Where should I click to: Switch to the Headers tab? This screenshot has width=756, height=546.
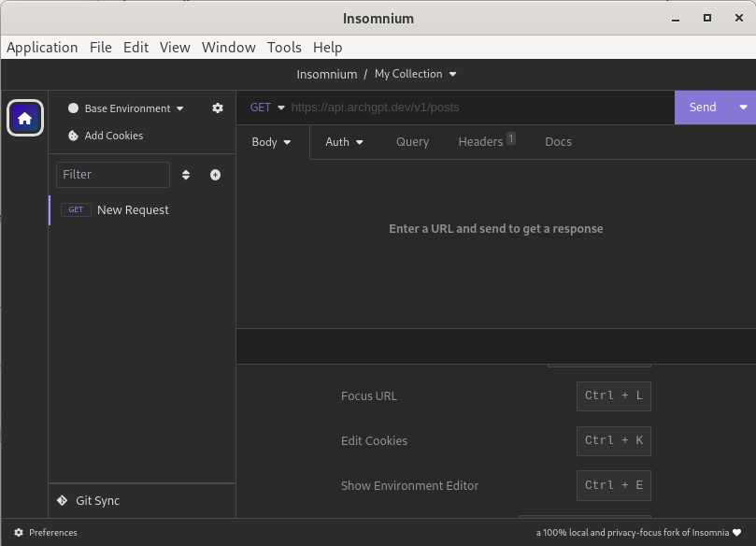tap(487, 141)
